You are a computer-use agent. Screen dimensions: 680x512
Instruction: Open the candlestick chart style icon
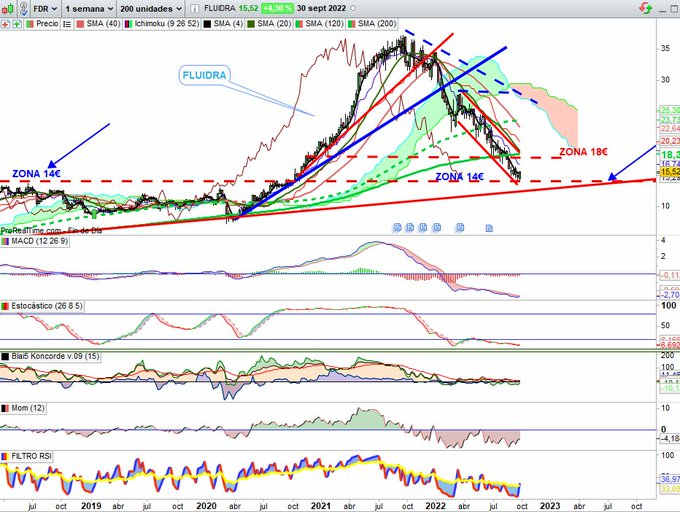click(7, 8)
